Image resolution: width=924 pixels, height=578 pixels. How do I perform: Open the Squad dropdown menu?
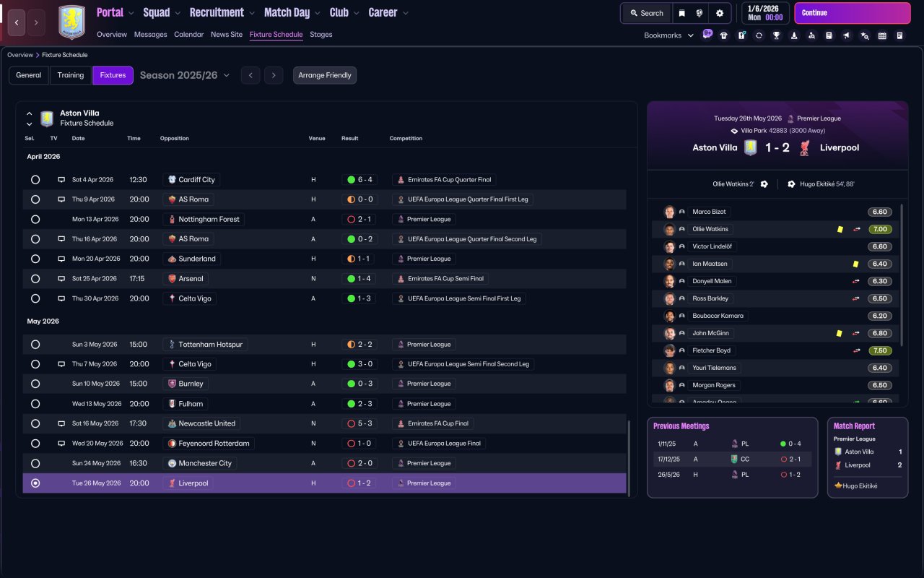pos(162,12)
